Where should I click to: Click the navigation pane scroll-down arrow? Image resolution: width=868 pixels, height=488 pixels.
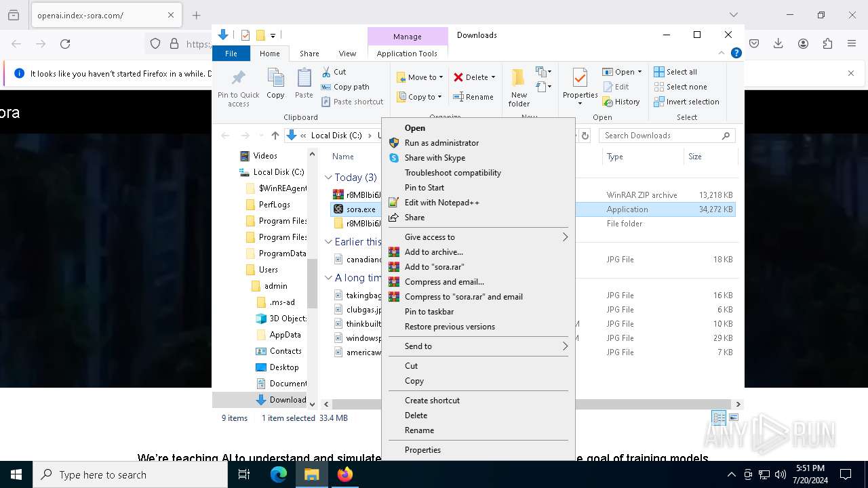pos(312,404)
